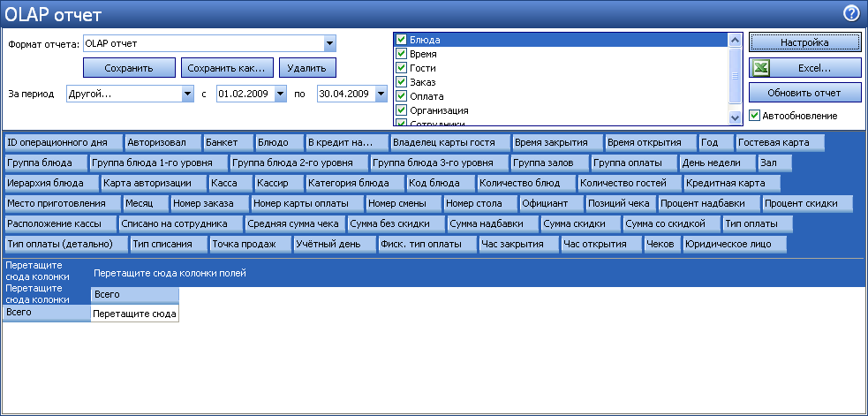The width and height of the screenshot is (868, 416).
Task: Click the Сохранить как... button
Action: 227,68
